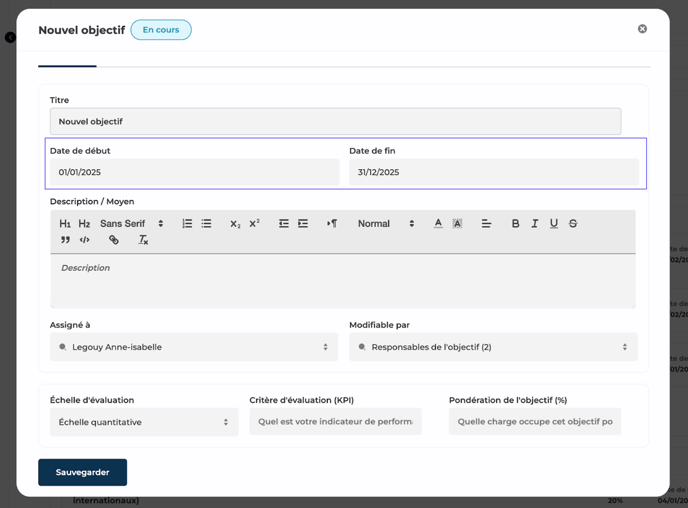
Task: Insert a bullet list
Action: click(x=206, y=224)
